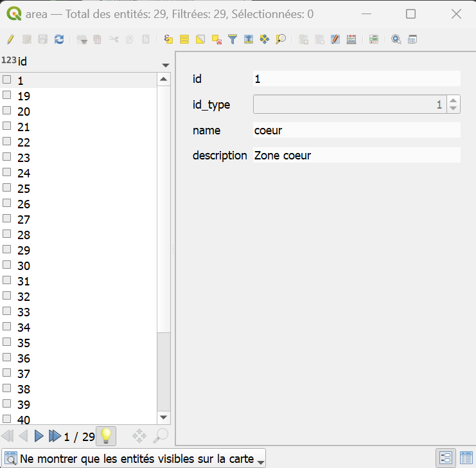Screen dimensions: 476x468
Task: Save edits with the floppy disk icon
Action: pyautogui.click(x=43, y=39)
